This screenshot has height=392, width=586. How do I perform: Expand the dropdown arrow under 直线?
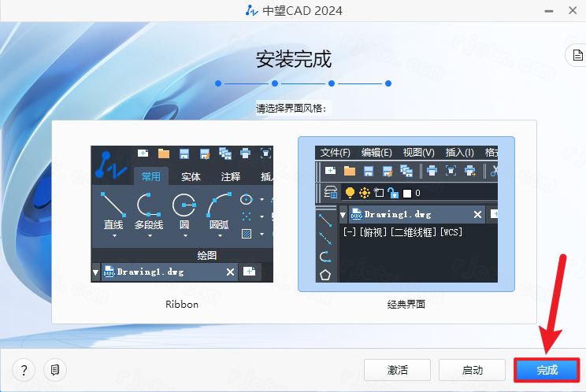(x=113, y=235)
